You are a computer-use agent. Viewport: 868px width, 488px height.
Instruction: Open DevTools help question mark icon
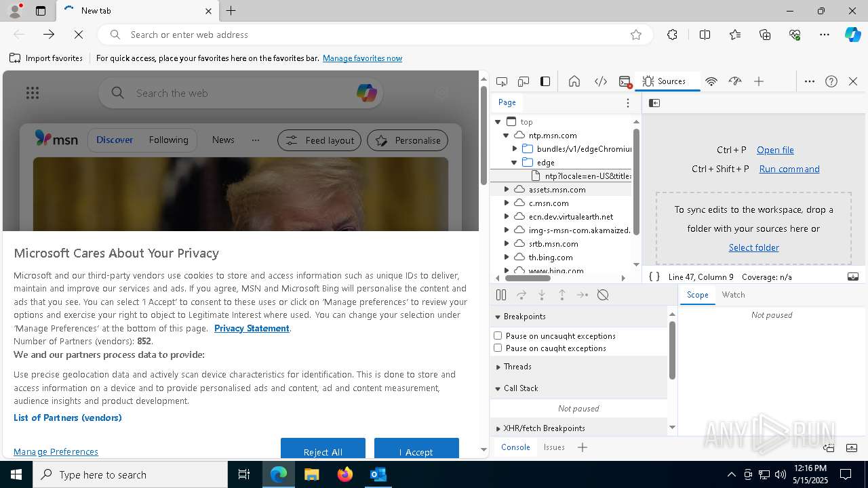pyautogui.click(x=831, y=81)
